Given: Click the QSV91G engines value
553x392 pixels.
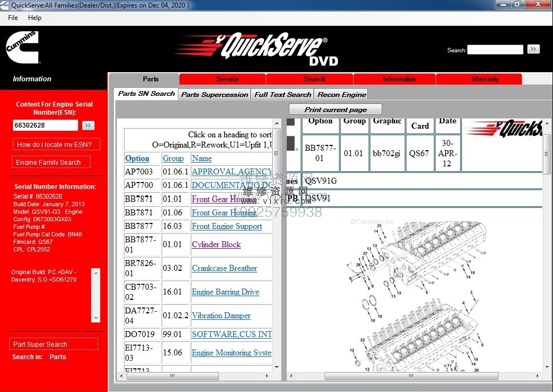Looking at the screenshot, I should (x=321, y=181).
